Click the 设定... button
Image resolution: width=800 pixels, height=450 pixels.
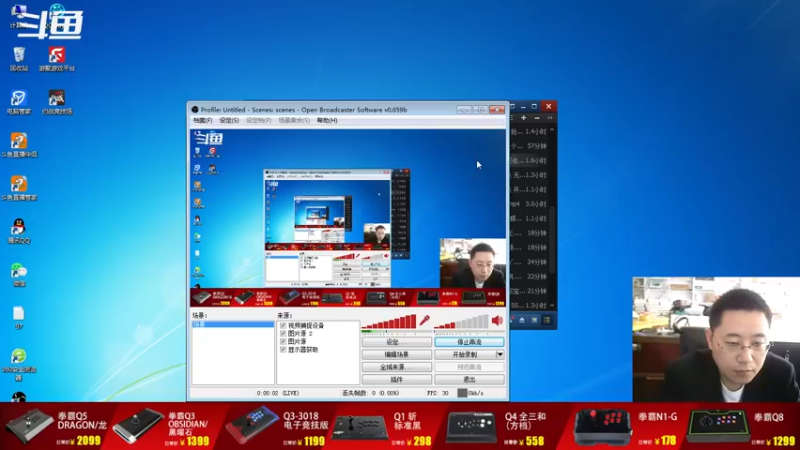pos(396,342)
